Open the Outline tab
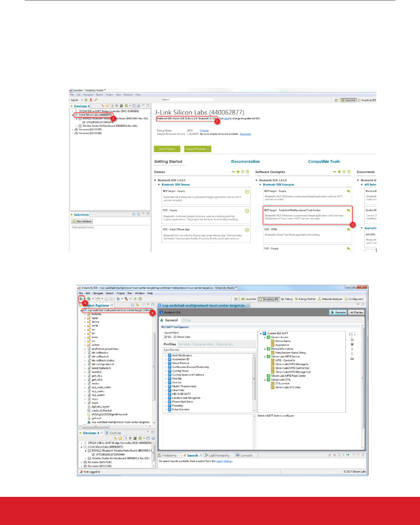The image size is (420, 525). [113, 433]
